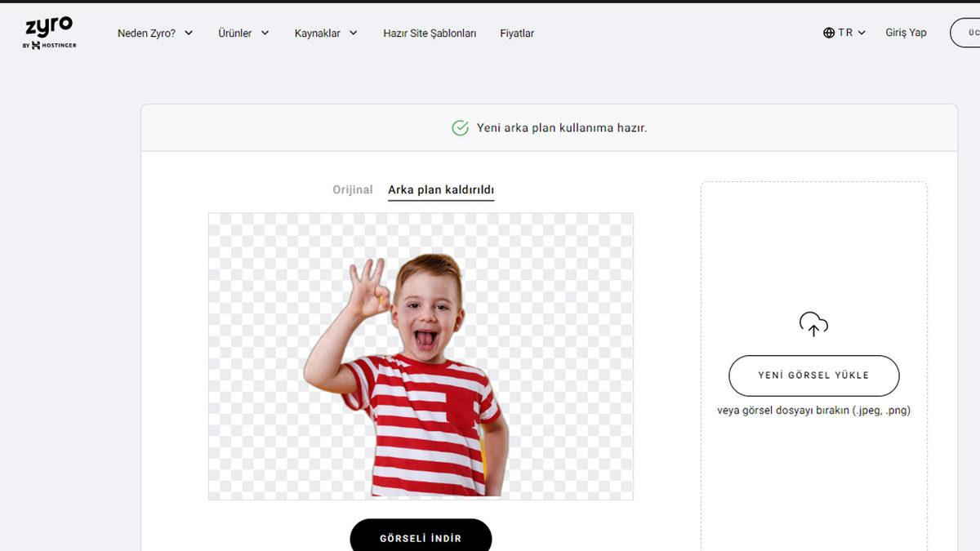Click the chevron next to TR

click(x=860, y=33)
